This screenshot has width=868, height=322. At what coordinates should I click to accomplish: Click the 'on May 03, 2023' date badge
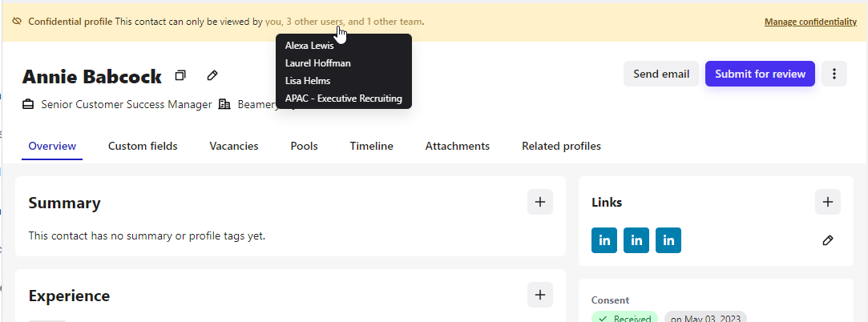[x=705, y=317]
